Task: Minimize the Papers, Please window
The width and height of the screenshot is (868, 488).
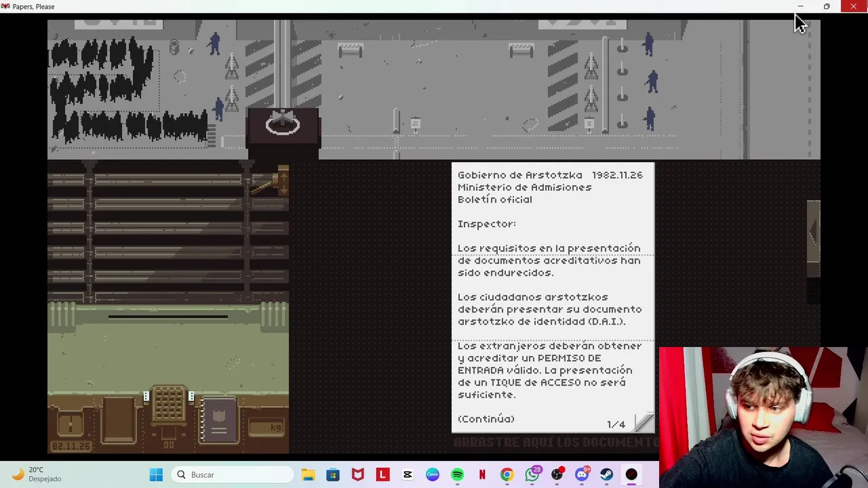Action: [x=800, y=7]
